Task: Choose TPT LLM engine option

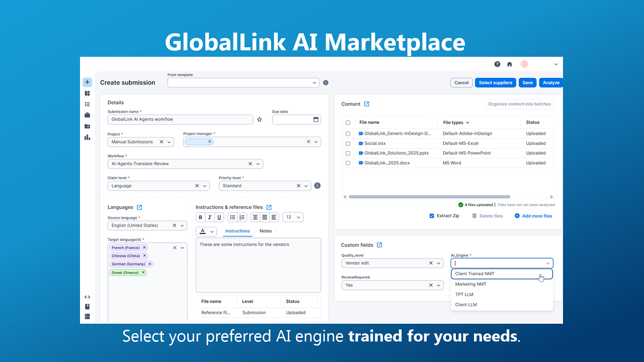Action: 502,295
